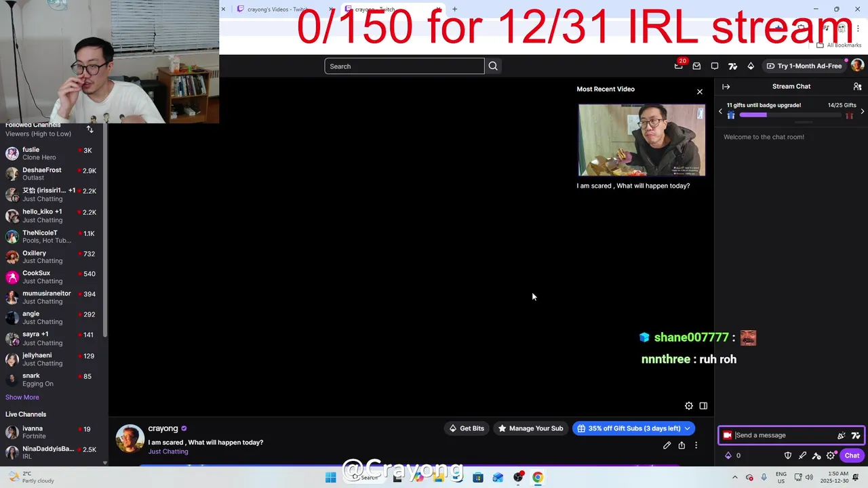The image size is (868, 488).
Task: Expand Show More followed channels
Action: 22,397
